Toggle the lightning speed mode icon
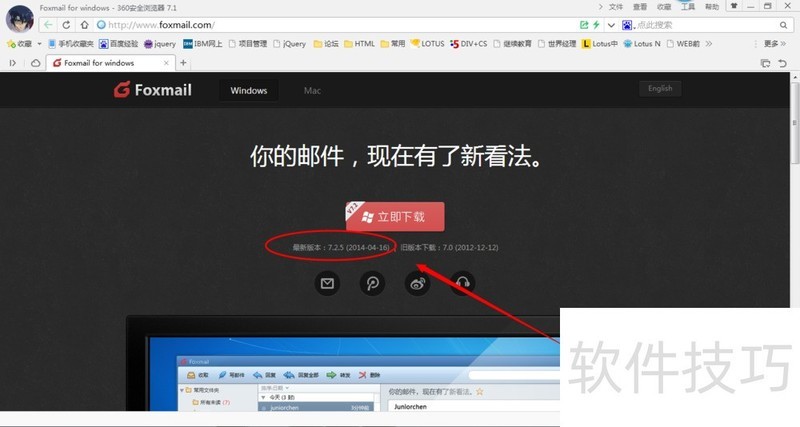Screen dimensions: 800x427 point(596,24)
